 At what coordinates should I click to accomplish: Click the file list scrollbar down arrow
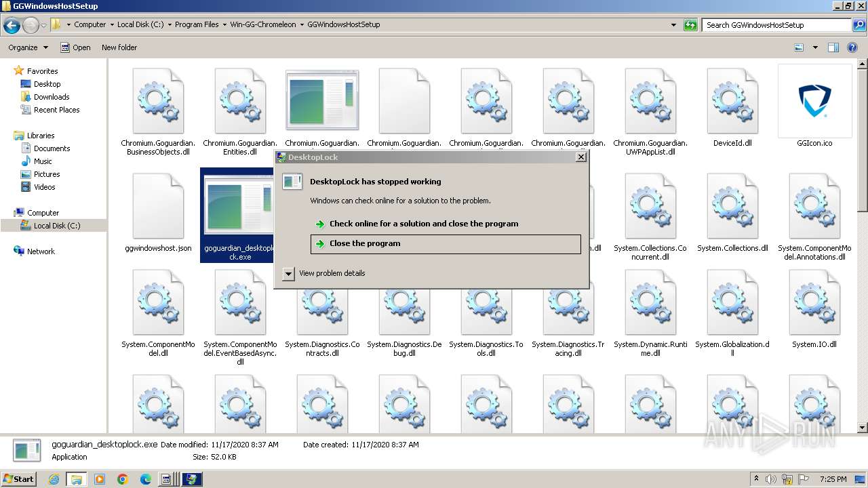pos(862,428)
